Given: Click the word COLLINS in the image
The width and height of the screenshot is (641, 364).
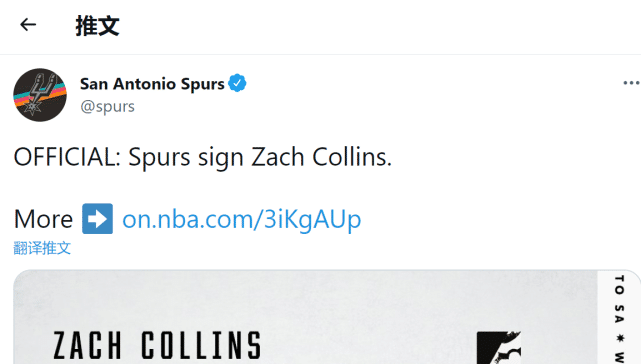Looking at the screenshot, I should [x=201, y=346].
